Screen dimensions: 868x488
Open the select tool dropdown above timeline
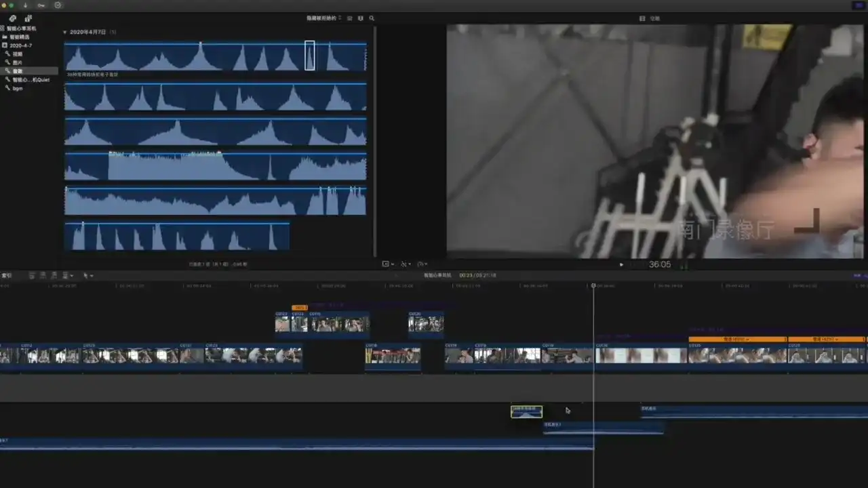pyautogui.click(x=87, y=276)
